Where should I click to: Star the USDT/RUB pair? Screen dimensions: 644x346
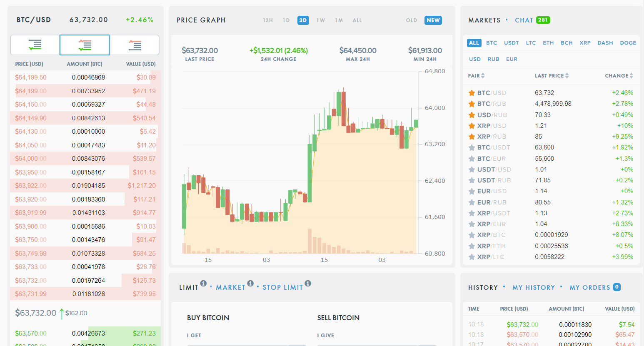point(472,180)
